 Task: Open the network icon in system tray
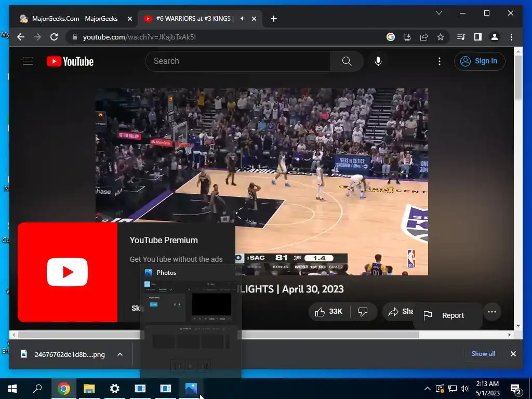pos(453,389)
